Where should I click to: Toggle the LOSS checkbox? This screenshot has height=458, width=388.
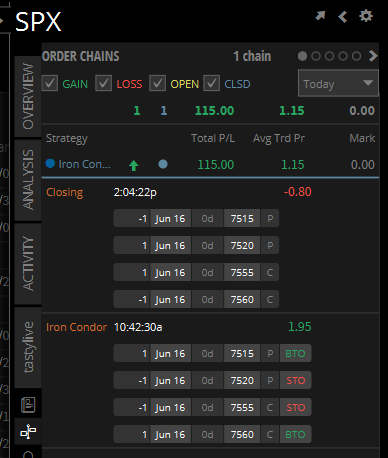click(x=103, y=83)
